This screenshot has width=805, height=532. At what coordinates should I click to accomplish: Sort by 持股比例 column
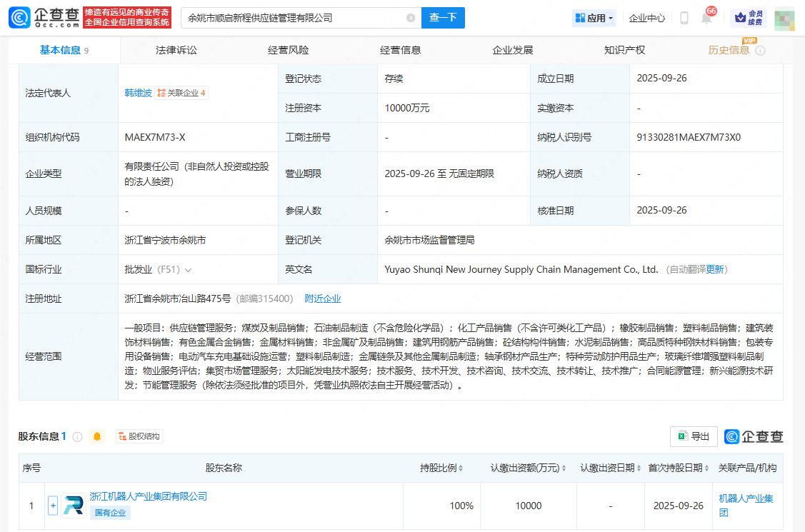(x=461, y=468)
